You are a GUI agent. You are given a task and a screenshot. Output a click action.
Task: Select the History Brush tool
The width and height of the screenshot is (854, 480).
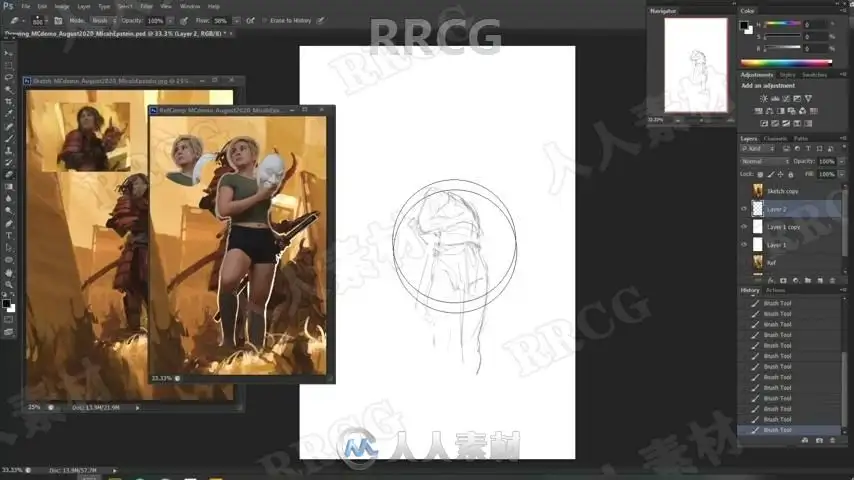[9, 162]
